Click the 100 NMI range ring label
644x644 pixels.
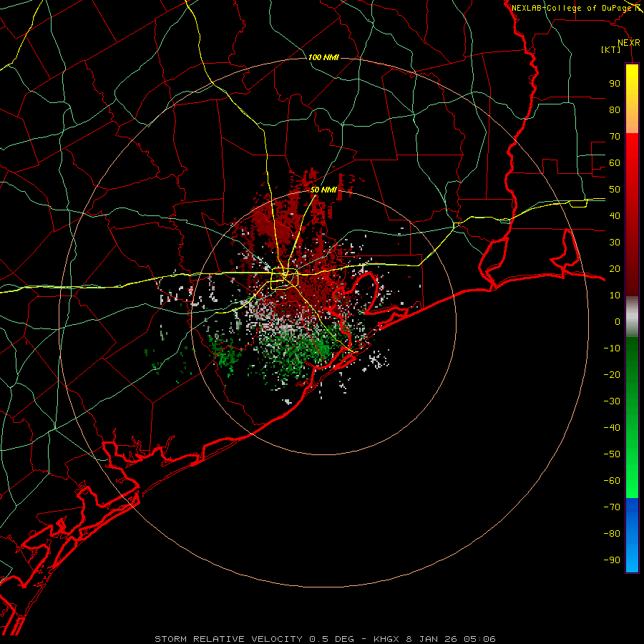coord(323,57)
